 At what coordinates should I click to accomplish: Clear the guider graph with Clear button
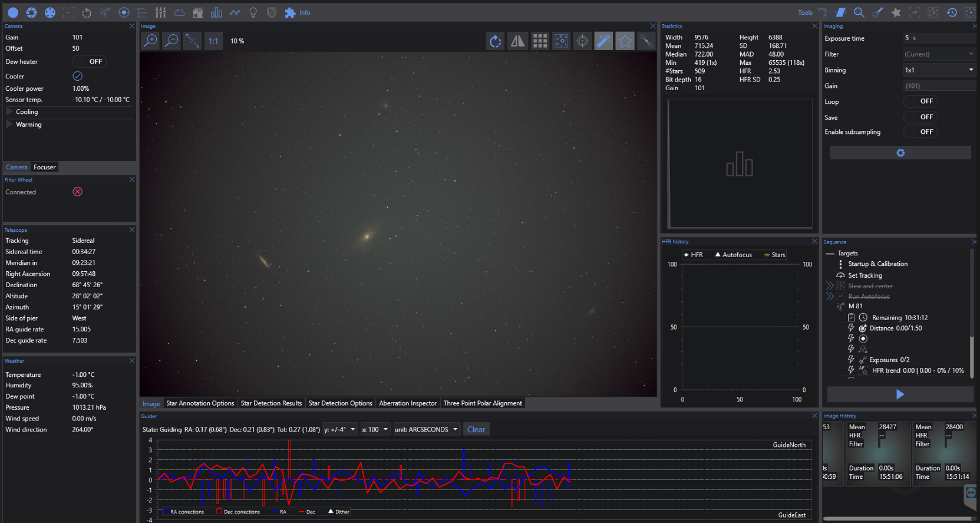coord(476,429)
